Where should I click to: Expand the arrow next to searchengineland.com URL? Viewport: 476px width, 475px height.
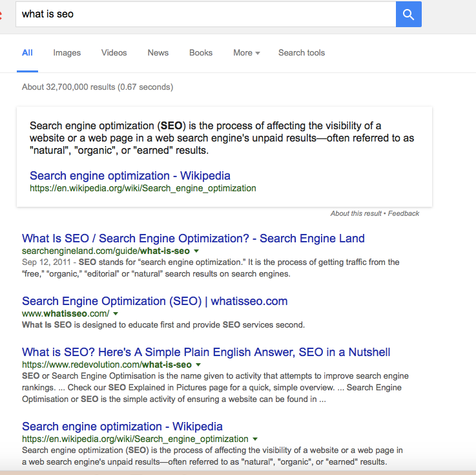click(x=196, y=251)
